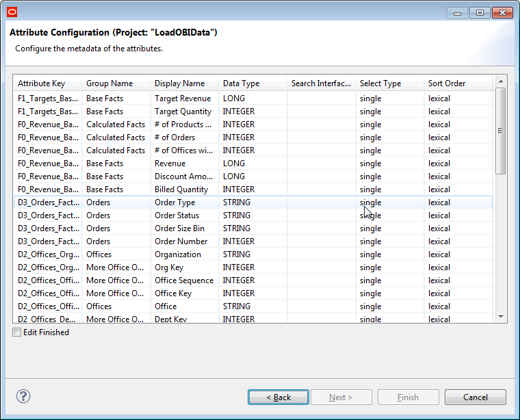Click the Group Name column header
The image size is (520, 420).
click(116, 83)
